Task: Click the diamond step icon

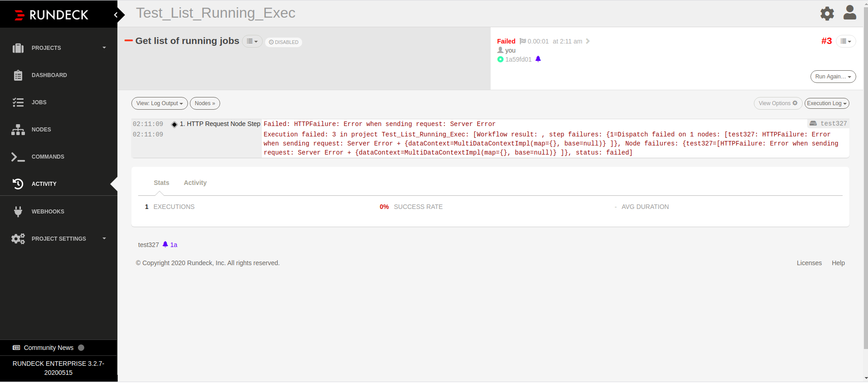Action: [174, 124]
